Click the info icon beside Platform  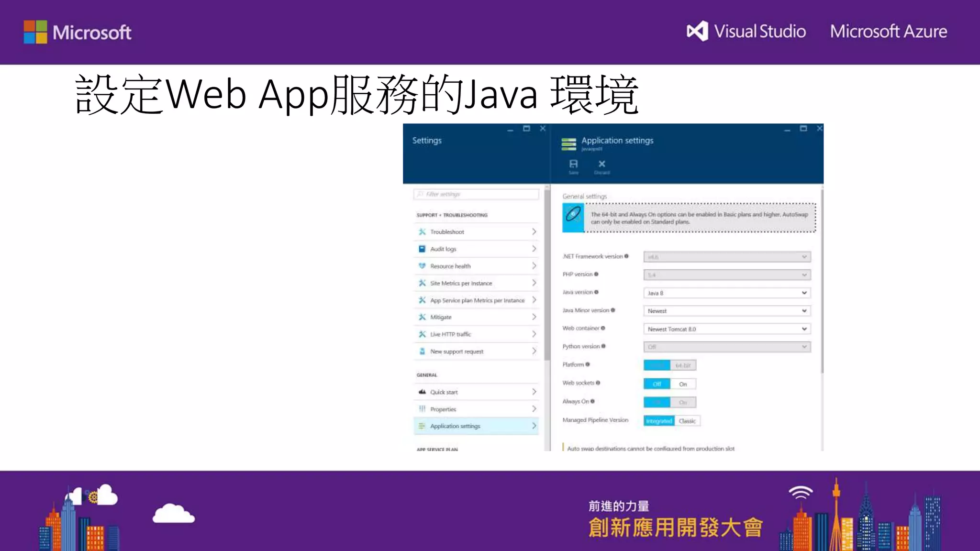(x=588, y=364)
